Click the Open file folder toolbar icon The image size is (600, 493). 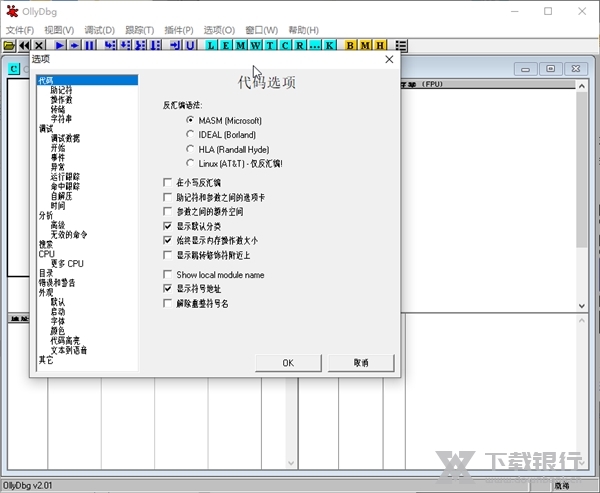(x=9, y=46)
